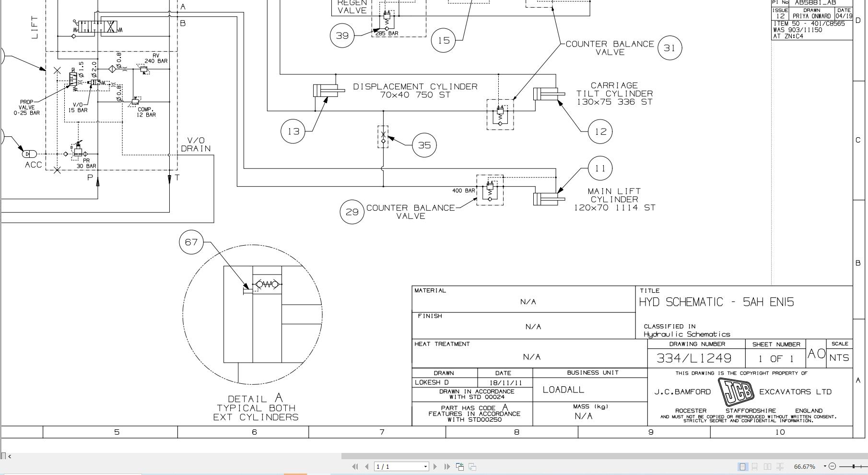Click the DISPLACEMENT CYLINDER label

(x=415, y=91)
